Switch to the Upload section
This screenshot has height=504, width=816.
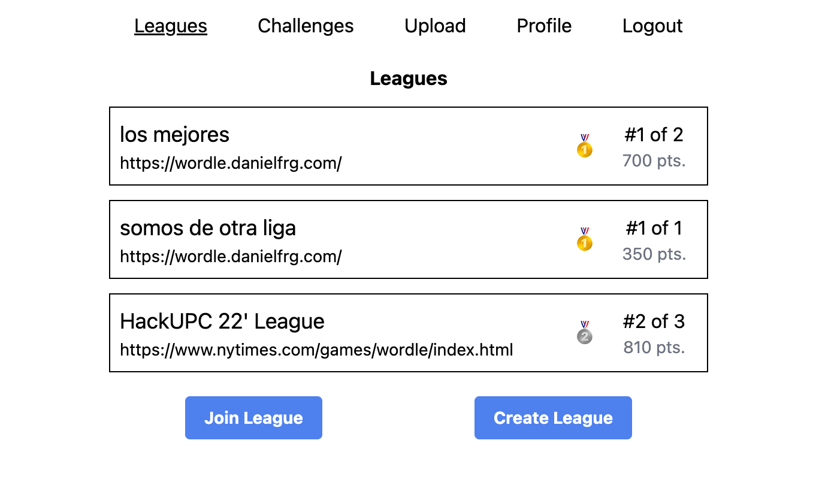coord(435,26)
